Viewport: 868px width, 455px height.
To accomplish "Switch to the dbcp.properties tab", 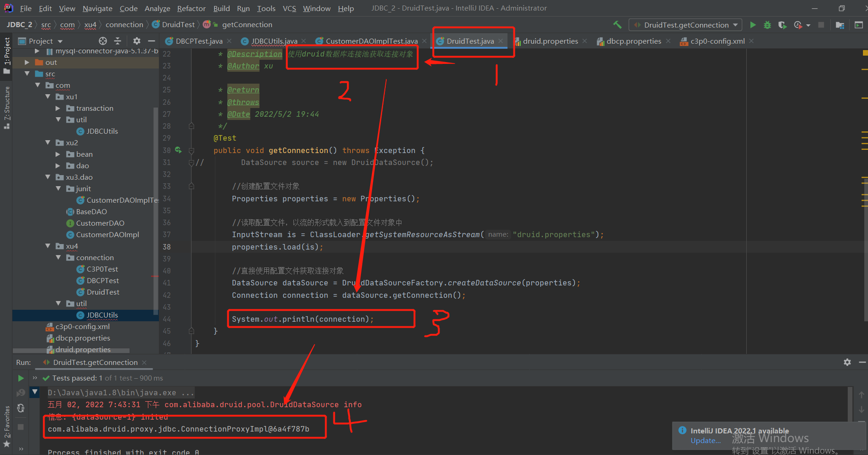I will tap(634, 41).
